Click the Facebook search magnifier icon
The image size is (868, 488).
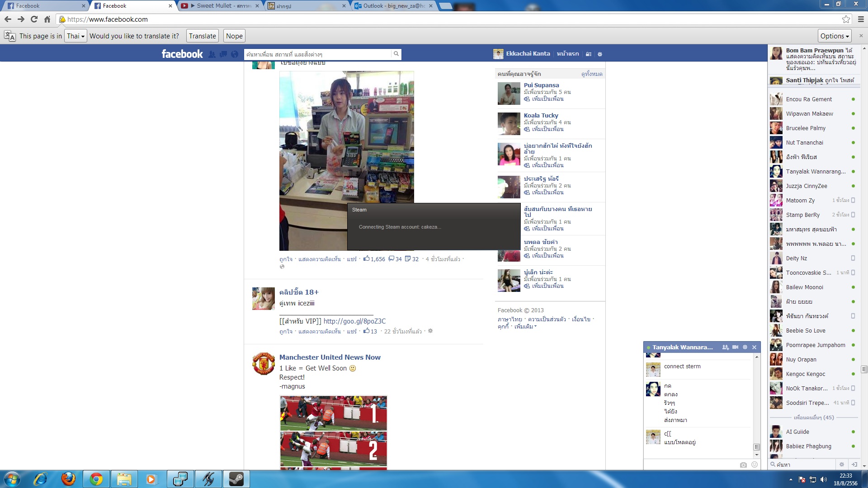396,54
